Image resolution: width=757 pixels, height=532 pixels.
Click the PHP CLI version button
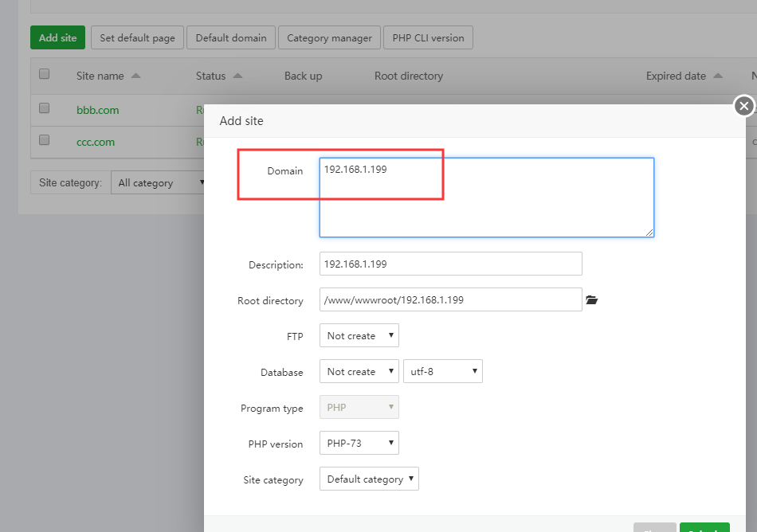(428, 37)
